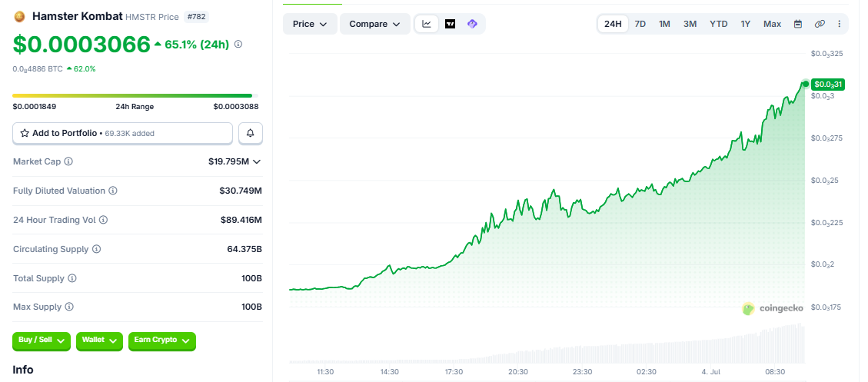Switch to TradingView chart icon

450,24
